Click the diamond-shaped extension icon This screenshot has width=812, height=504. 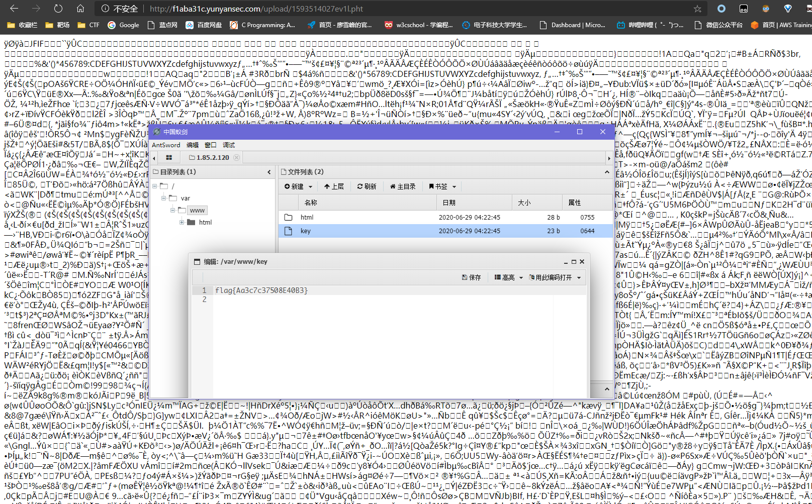[x=788, y=9]
